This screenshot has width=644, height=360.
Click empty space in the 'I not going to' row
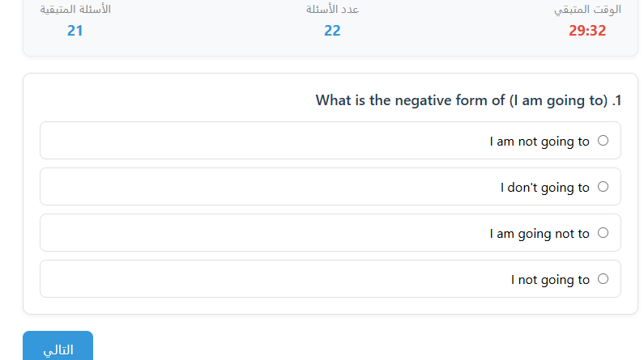[243, 279]
